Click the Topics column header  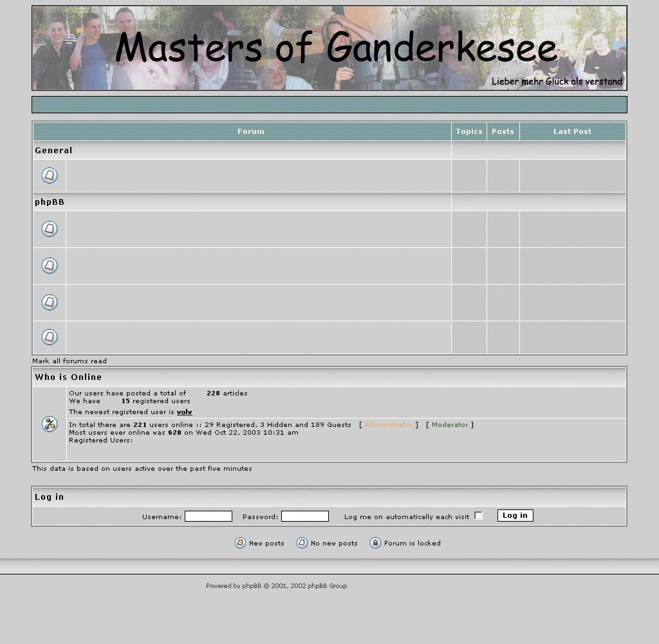469,131
